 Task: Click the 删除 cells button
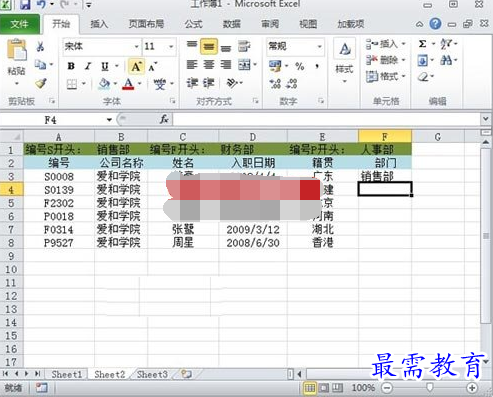point(385,60)
